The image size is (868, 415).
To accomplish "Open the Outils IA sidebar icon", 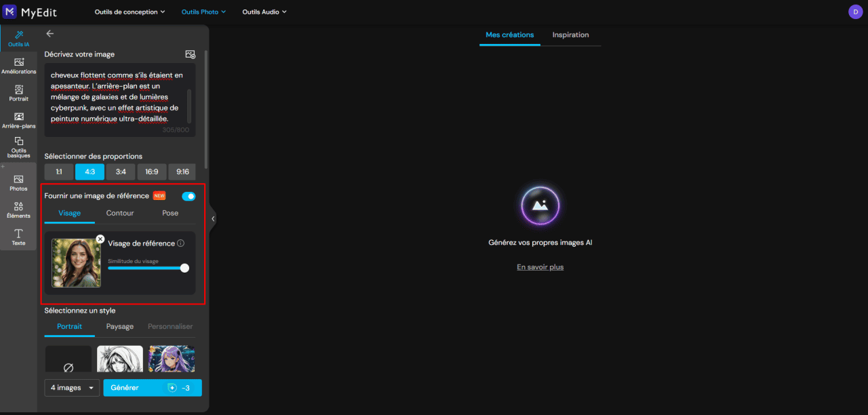I will (18, 39).
